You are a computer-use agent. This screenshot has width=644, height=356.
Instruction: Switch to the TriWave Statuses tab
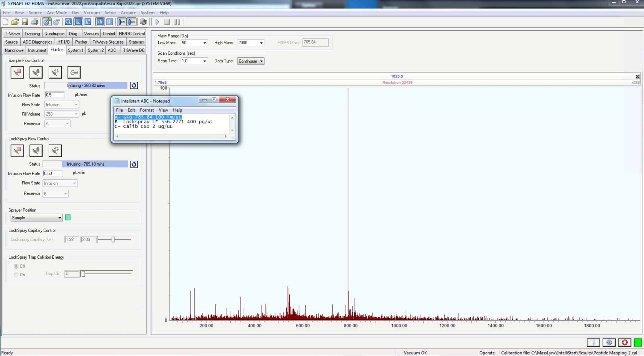coord(108,42)
